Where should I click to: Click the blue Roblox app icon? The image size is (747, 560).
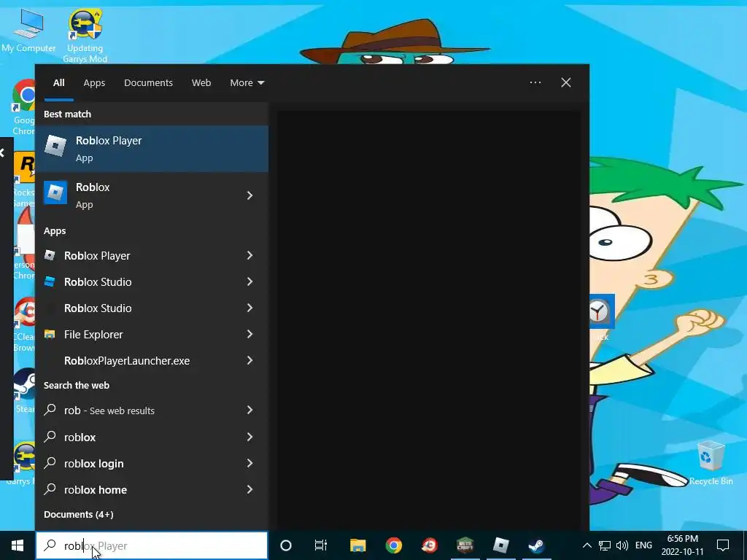point(55,192)
